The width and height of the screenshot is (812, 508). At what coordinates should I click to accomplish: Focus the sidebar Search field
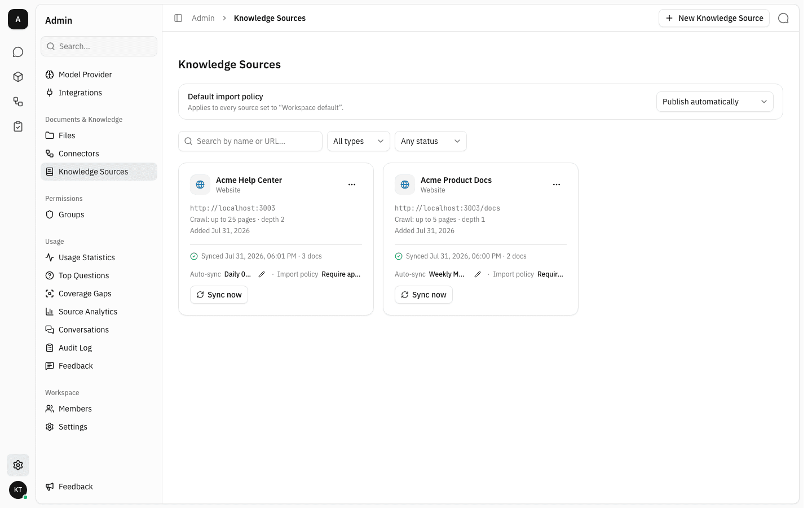click(99, 46)
